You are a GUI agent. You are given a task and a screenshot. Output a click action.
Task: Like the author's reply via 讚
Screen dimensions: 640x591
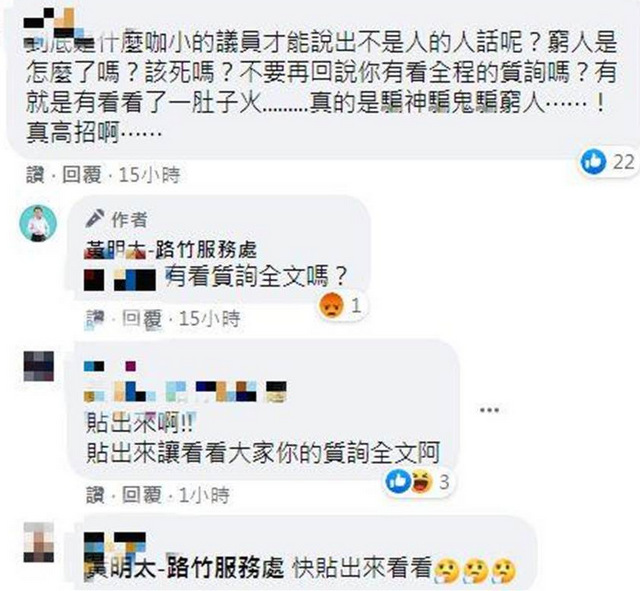[96, 319]
